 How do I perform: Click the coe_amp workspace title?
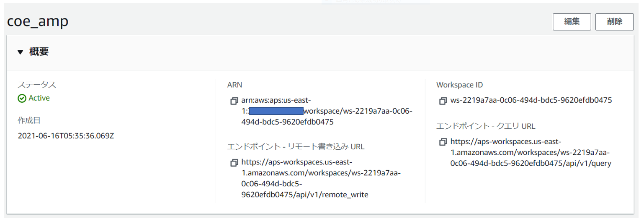coord(38,21)
